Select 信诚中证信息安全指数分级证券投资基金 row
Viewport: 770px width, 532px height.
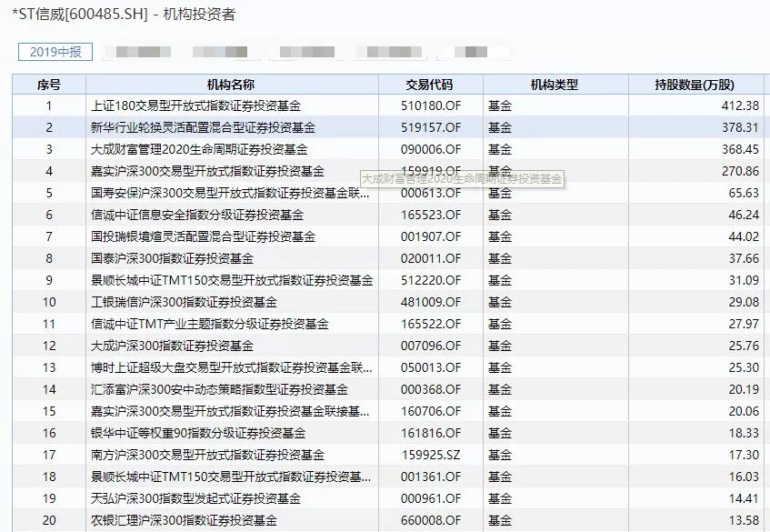(388, 215)
